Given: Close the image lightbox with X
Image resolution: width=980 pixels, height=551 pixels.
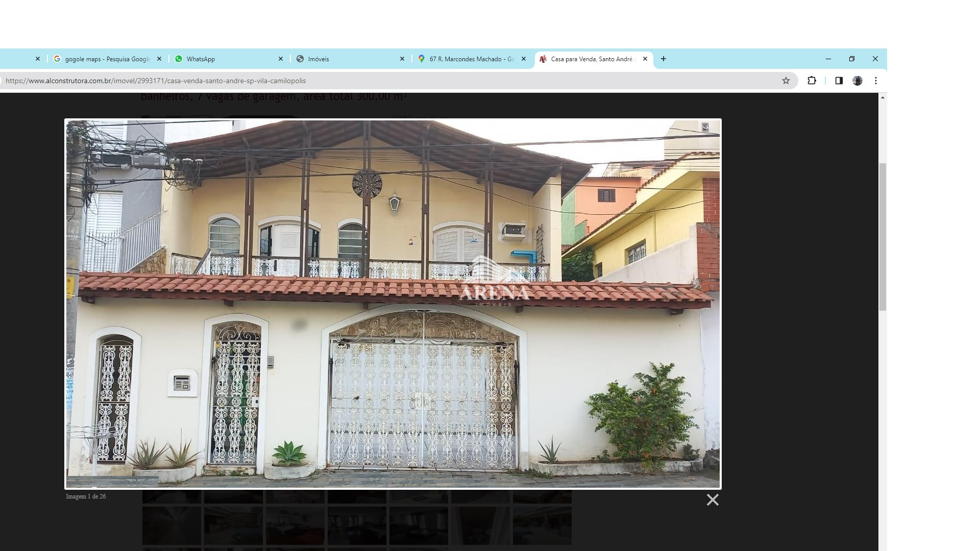Looking at the screenshot, I should pyautogui.click(x=713, y=500).
